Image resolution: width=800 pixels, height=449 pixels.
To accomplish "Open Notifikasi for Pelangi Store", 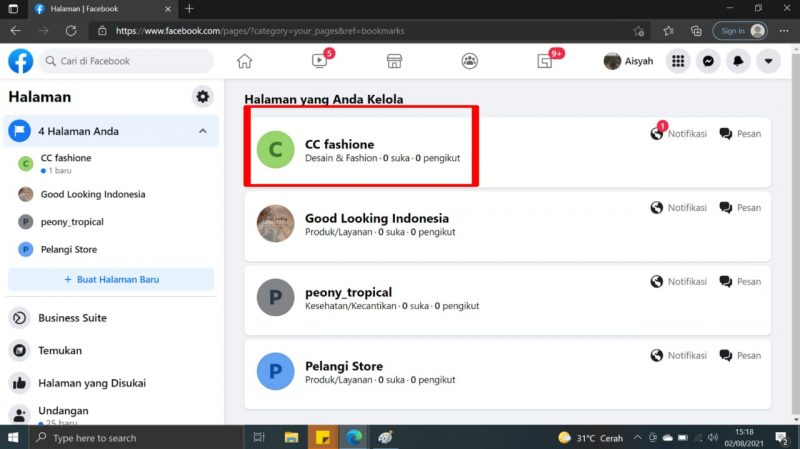I will [679, 356].
